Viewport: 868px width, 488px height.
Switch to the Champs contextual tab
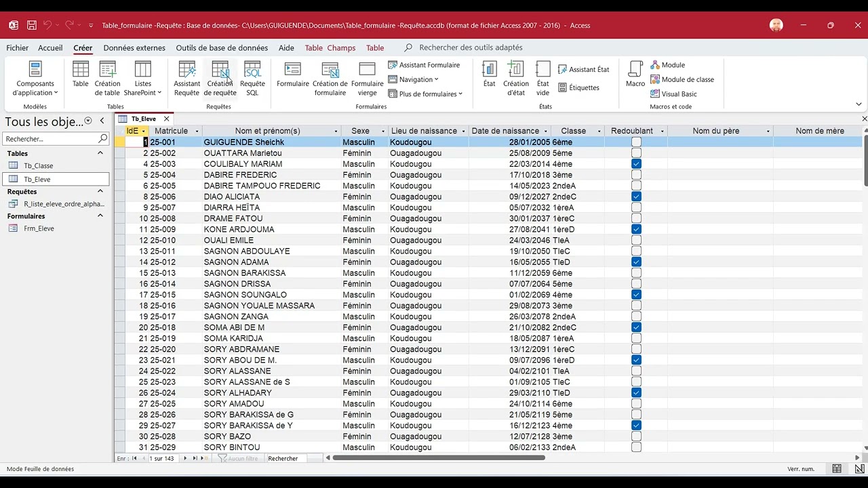click(x=341, y=48)
